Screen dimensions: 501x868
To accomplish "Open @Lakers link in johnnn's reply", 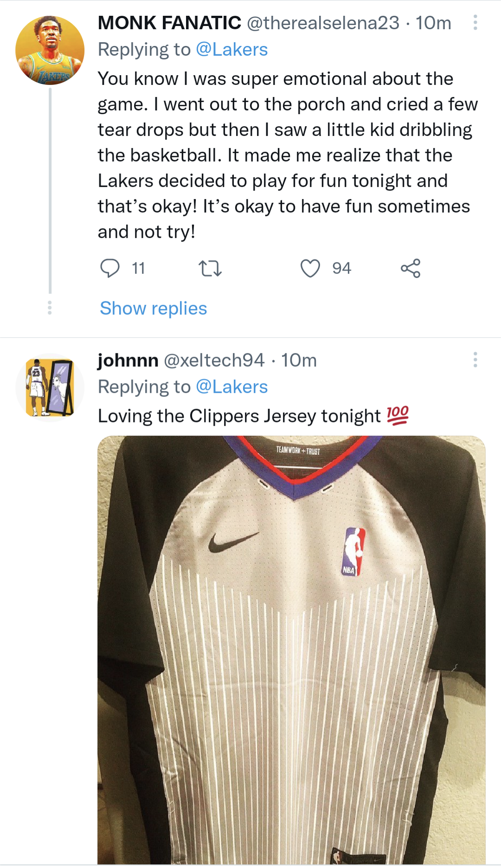I will (231, 387).
